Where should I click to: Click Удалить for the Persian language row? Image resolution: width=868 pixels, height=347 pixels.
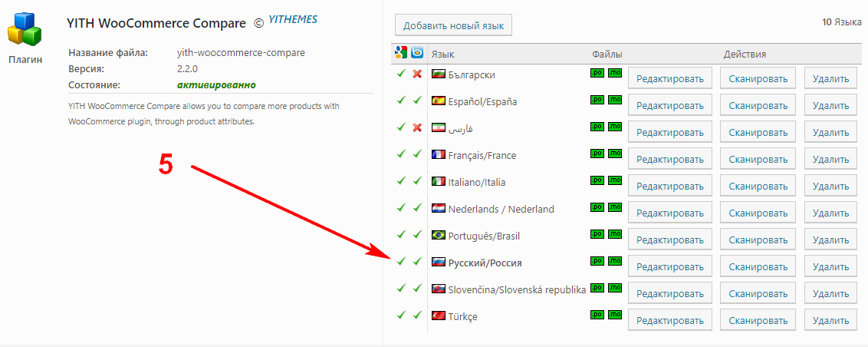pyautogui.click(x=830, y=132)
